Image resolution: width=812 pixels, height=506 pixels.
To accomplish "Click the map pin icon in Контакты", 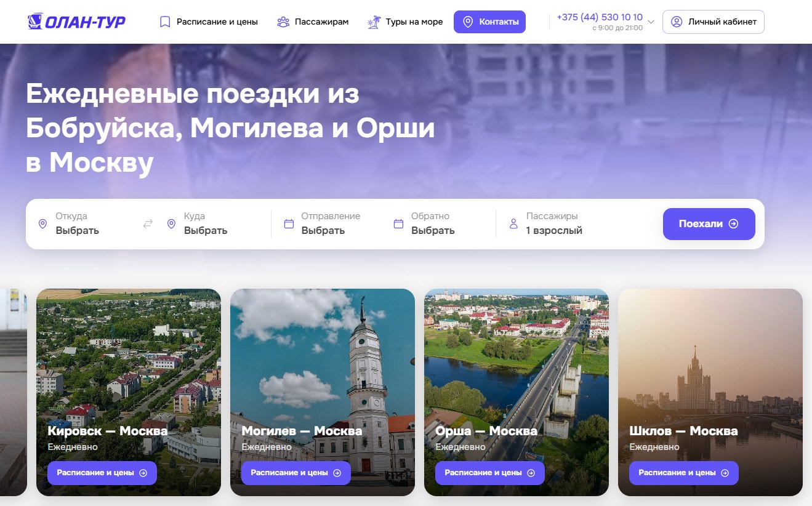I will [468, 22].
